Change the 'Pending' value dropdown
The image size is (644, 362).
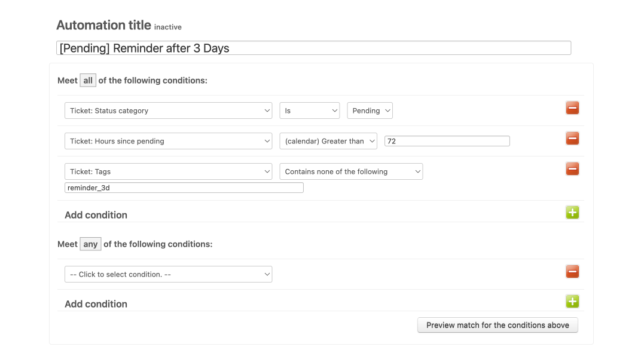point(370,111)
